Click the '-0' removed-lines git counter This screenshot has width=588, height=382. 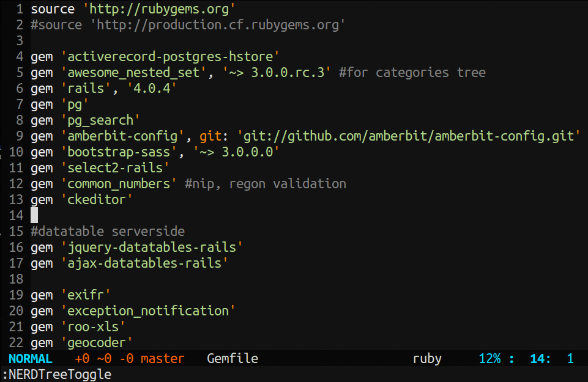coord(127,359)
